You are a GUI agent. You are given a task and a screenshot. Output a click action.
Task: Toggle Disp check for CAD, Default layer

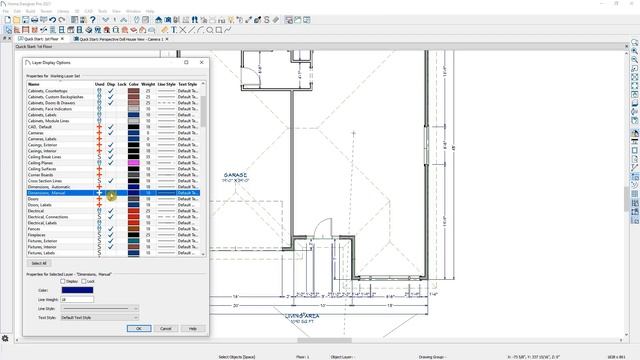(x=111, y=127)
